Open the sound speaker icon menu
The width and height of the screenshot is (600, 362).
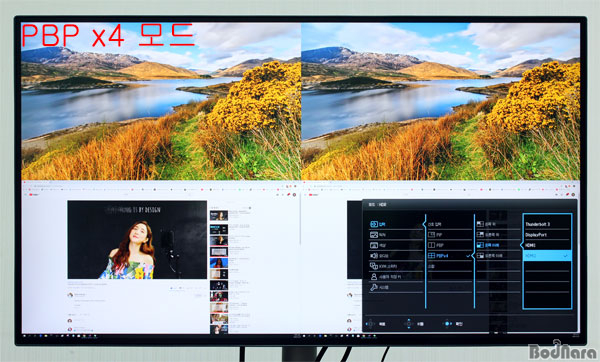click(373, 256)
